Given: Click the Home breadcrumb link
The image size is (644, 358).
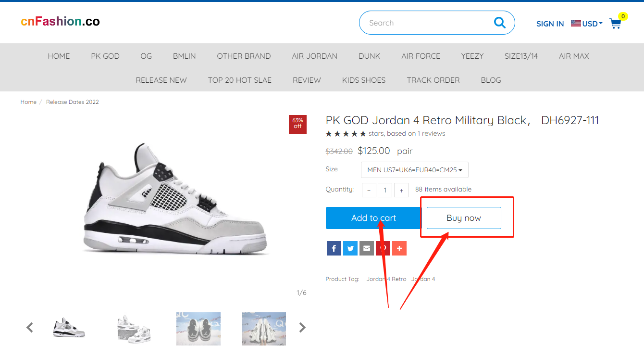Looking at the screenshot, I should point(28,102).
